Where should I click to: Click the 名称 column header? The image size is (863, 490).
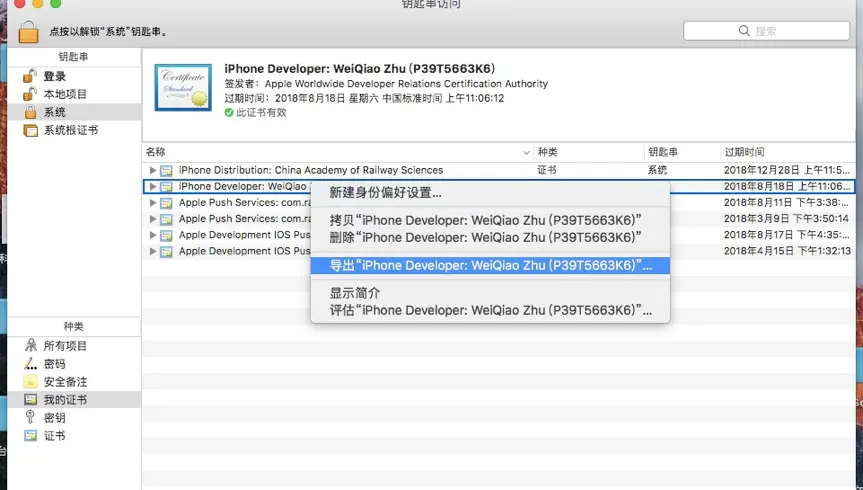338,152
